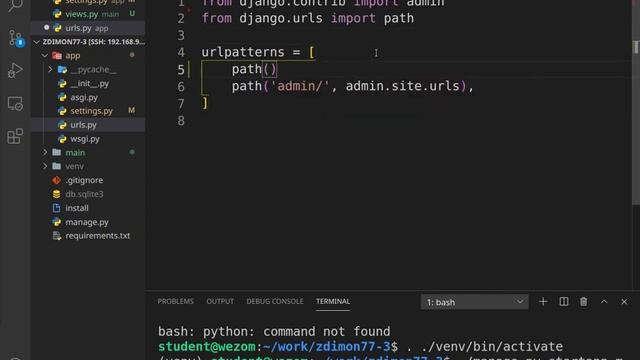Open the Extensions view
Viewport: 640px width, 360px height.
coord(15,136)
